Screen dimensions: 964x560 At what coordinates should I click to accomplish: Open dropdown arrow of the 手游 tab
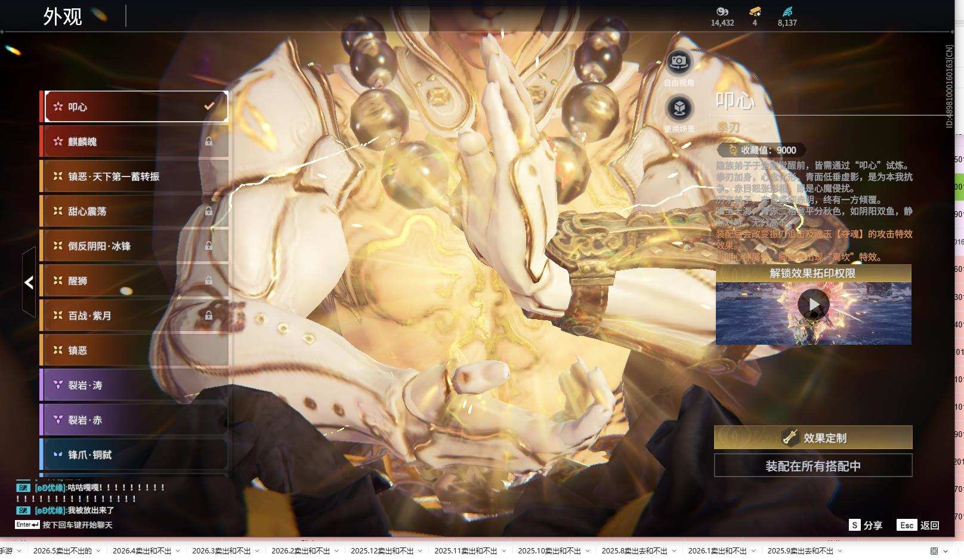pyautogui.click(x=19, y=551)
